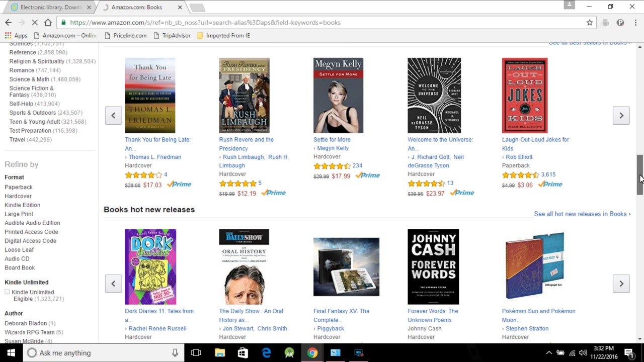
Task: Open author link Thomas L. Friedman
Action: pos(155,157)
